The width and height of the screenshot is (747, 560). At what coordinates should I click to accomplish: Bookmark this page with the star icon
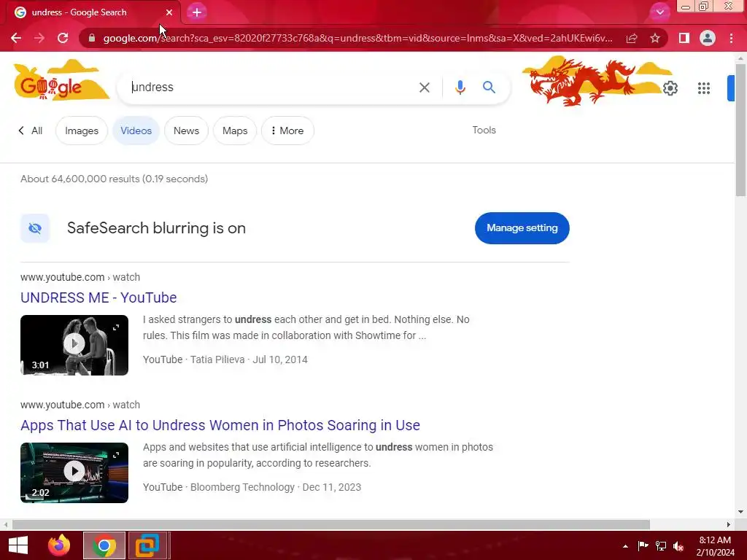(x=655, y=38)
